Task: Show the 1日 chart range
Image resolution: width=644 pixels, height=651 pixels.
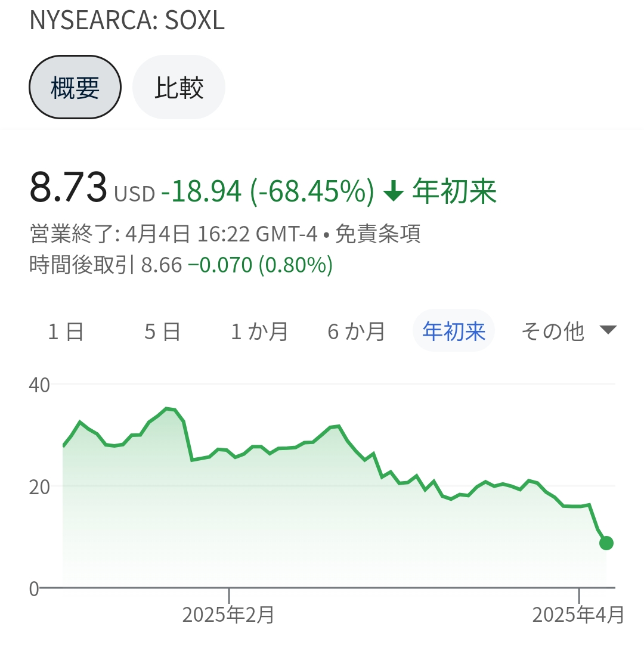Action: pyautogui.click(x=66, y=331)
